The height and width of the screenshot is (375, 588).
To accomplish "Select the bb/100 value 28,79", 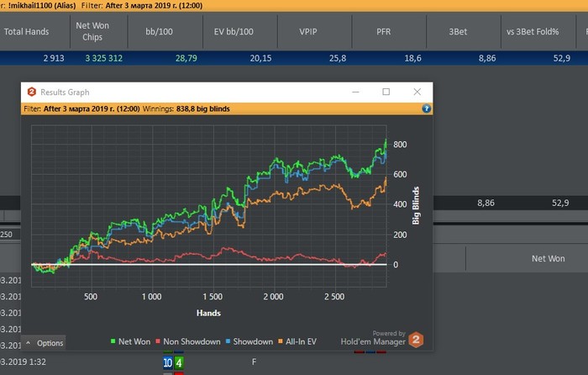I will [x=186, y=59].
